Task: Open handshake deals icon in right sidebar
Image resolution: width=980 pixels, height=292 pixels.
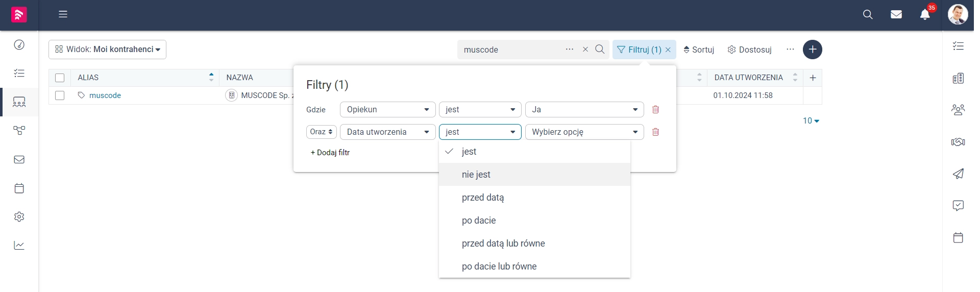Action: pos(958,142)
